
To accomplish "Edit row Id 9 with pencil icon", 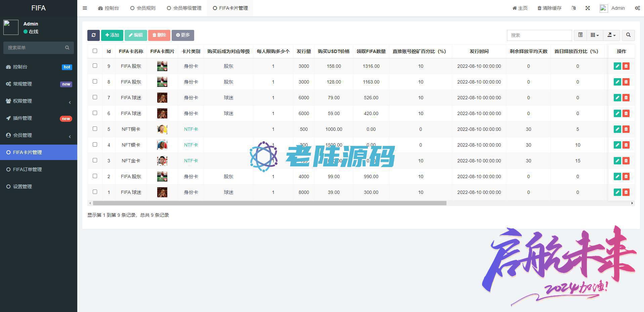I will [x=617, y=66].
